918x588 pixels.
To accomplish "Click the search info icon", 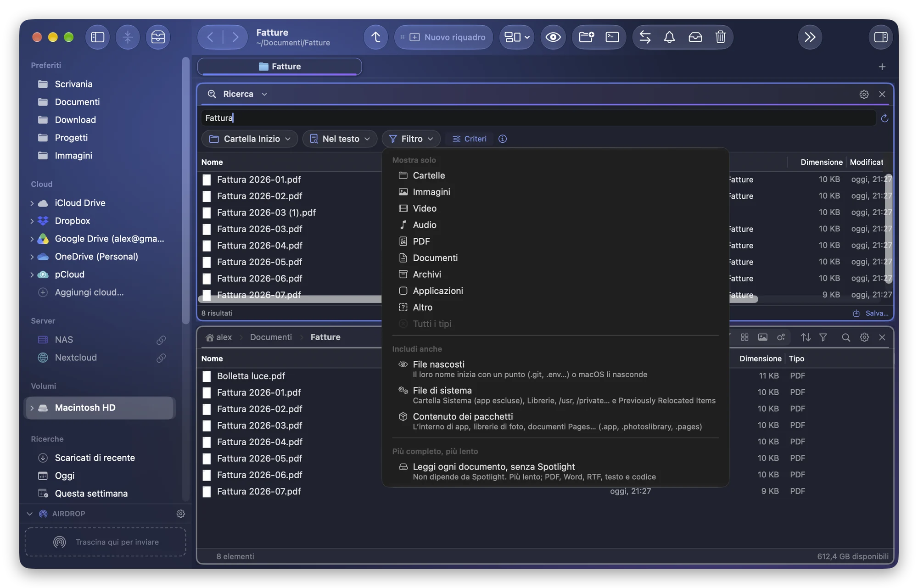I will 503,139.
